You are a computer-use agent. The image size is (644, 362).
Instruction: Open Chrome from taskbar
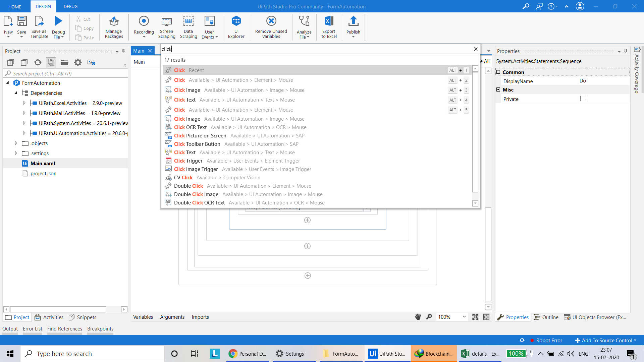248,354
